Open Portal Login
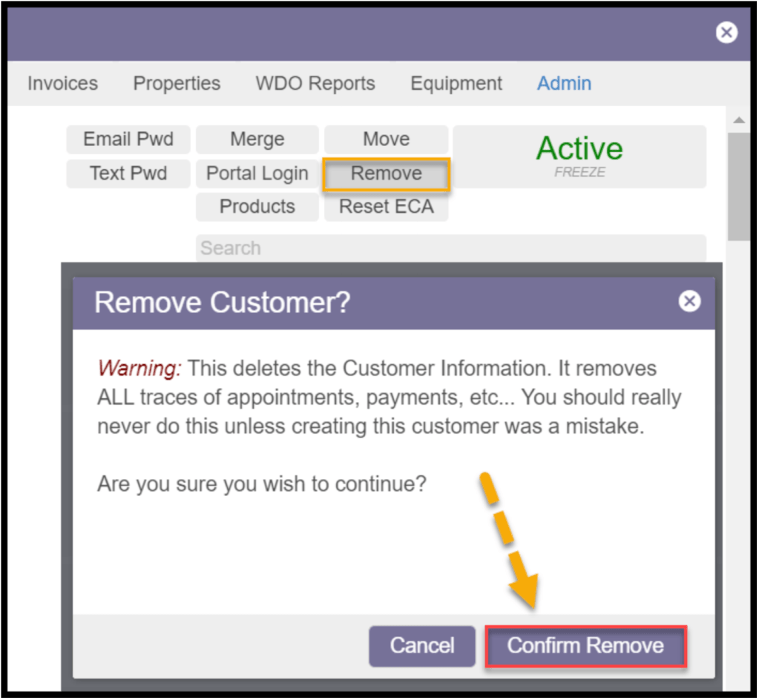Viewport: 759px width, 700px height. pos(257,174)
